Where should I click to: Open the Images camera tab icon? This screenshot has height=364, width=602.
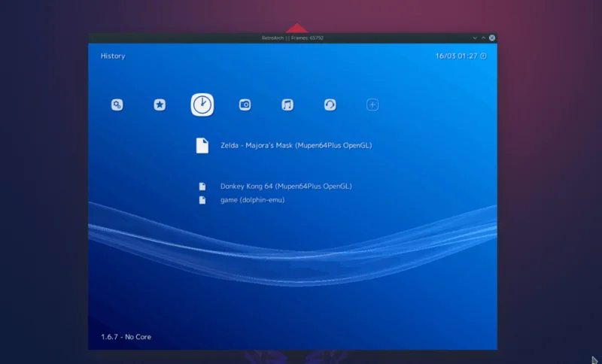pyautogui.click(x=245, y=105)
